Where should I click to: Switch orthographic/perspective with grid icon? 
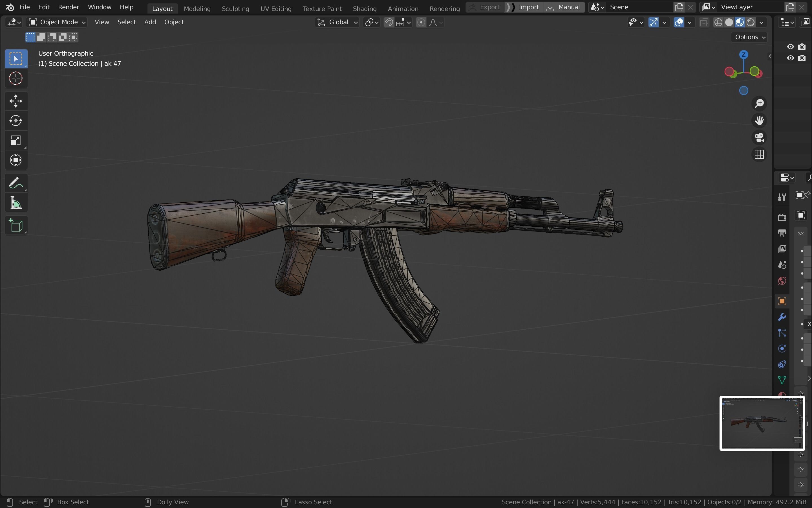[759, 155]
